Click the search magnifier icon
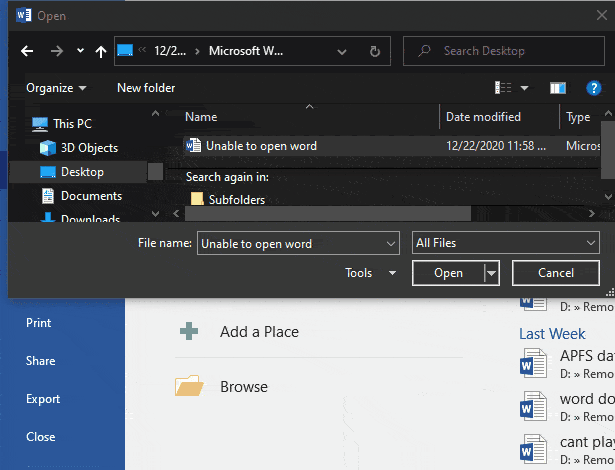 point(424,51)
